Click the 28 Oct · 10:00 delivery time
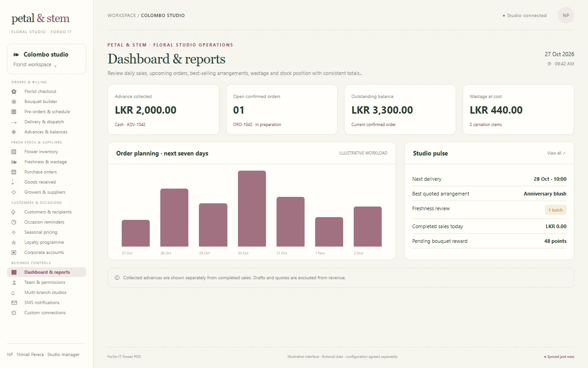588x368 pixels. click(550, 179)
